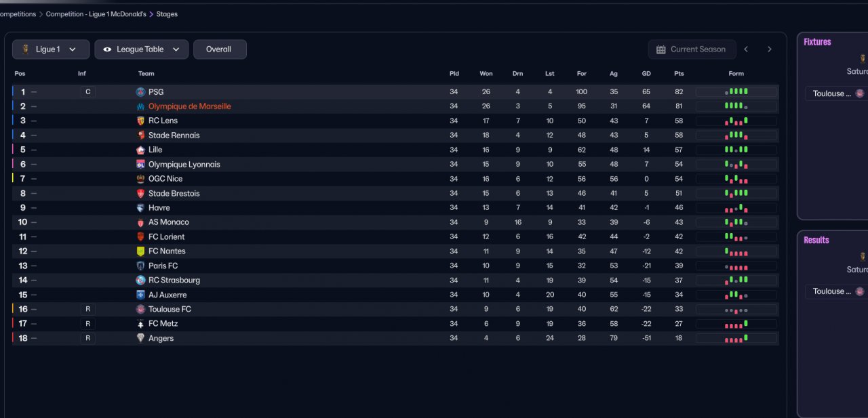Go to next season with right arrow
The width and height of the screenshot is (868, 418).
769,49
